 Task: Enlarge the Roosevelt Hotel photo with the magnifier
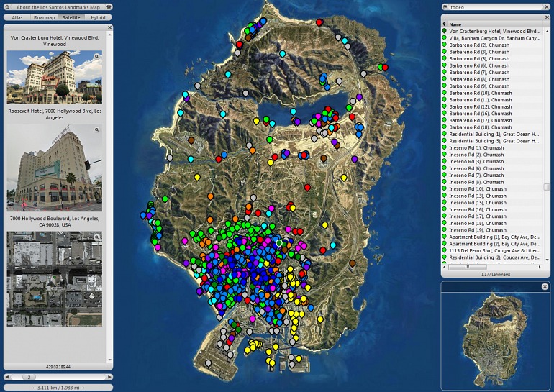point(96,130)
